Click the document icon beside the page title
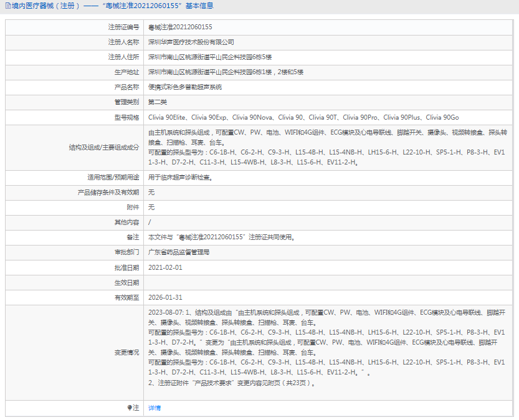 (x=8, y=6)
